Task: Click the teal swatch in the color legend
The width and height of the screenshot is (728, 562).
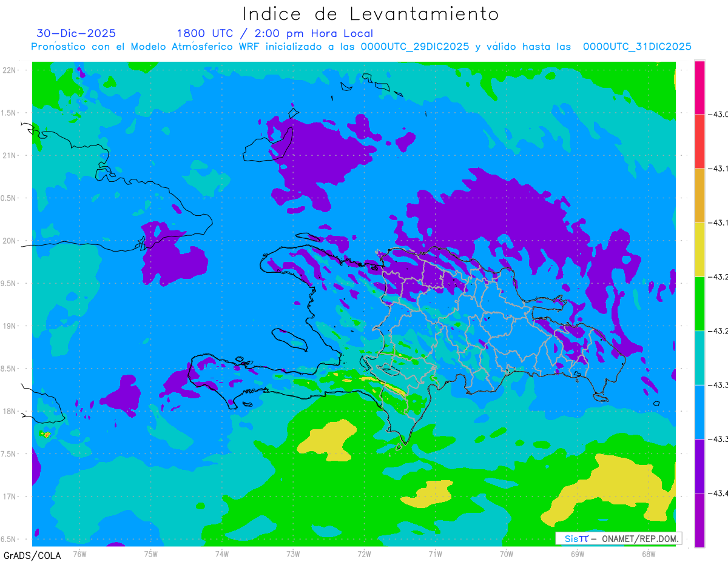Action: 699,357
